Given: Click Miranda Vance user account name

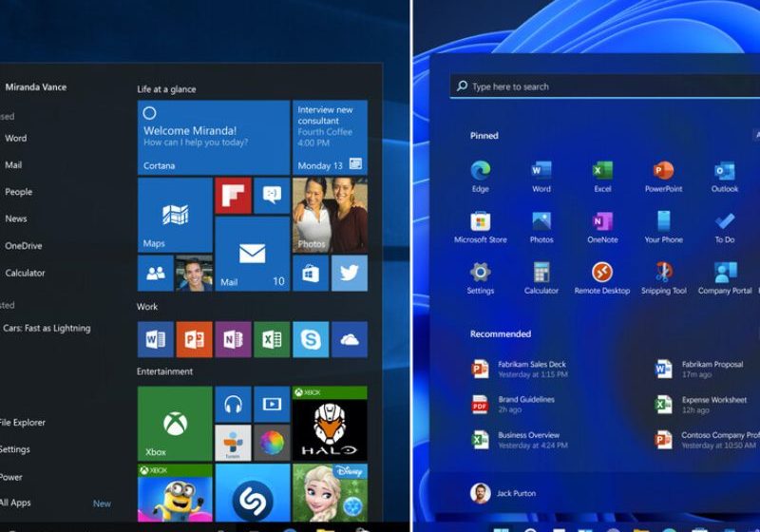Looking at the screenshot, I should [x=36, y=87].
